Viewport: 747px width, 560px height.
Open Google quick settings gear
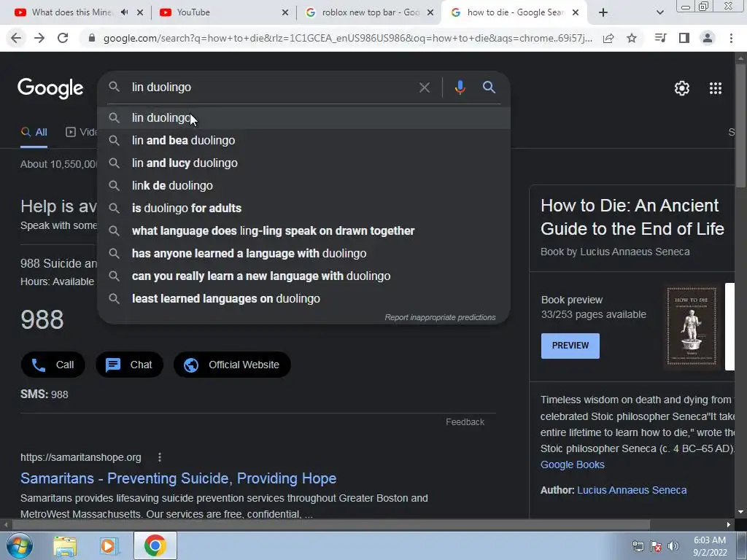[x=682, y=88]
